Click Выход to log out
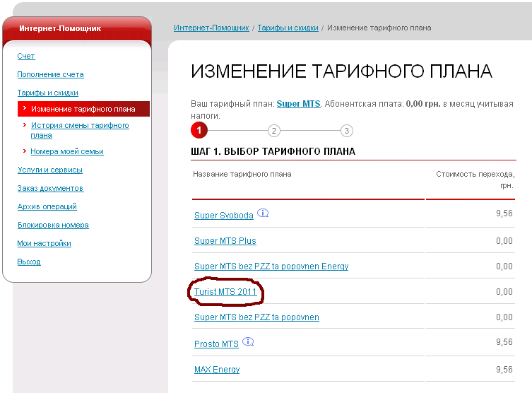 click(29, 262)
